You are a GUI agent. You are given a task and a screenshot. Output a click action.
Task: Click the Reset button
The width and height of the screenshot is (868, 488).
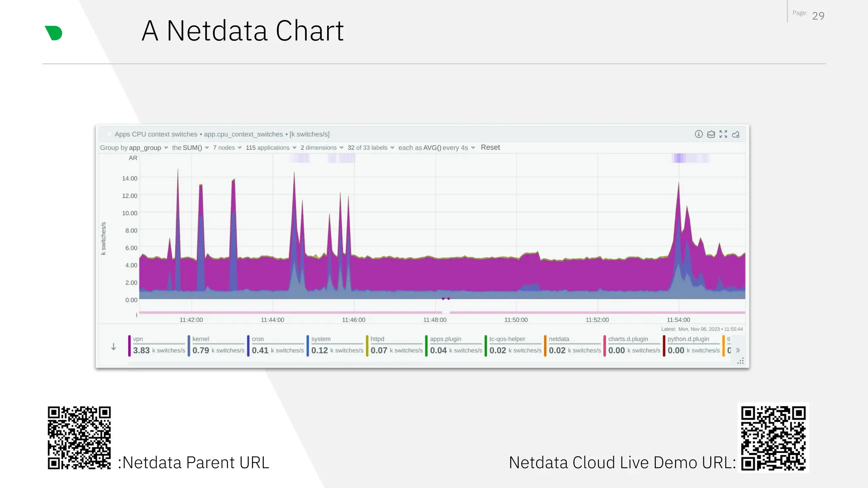[x=490, y=147]
